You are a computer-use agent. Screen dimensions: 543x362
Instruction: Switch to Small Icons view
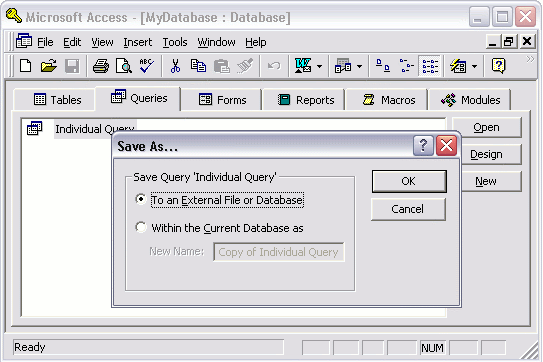[406, 66]
